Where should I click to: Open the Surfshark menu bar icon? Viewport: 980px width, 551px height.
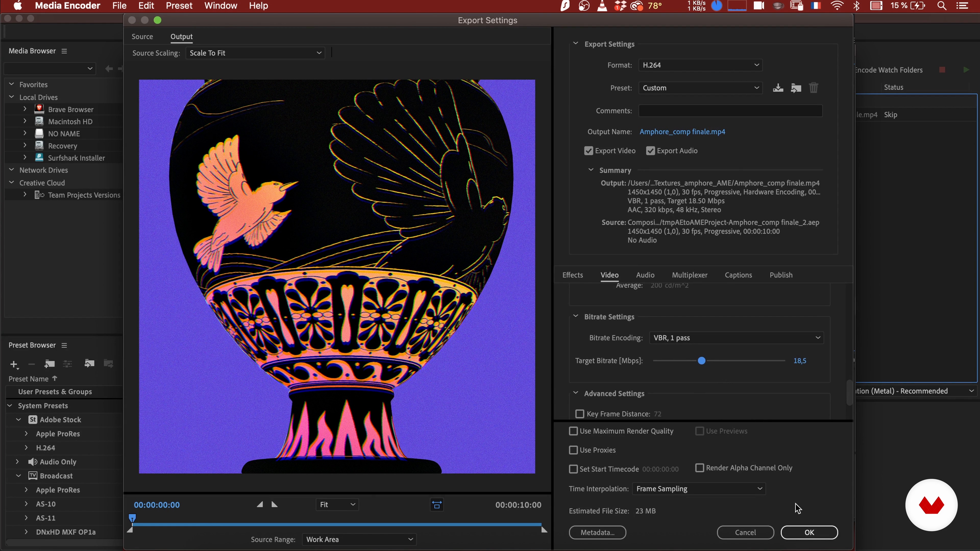[565, 6]
